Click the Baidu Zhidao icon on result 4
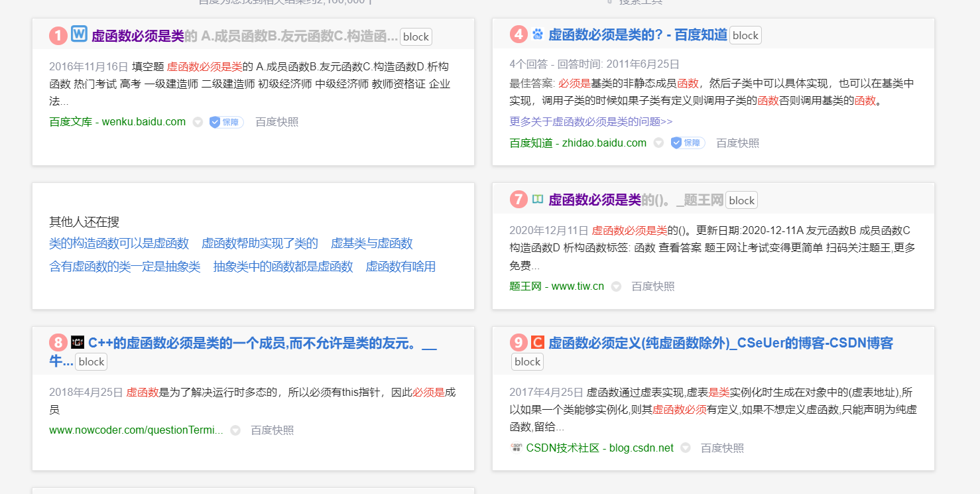Screen dimensions: 980x494 tap(538, 33)
